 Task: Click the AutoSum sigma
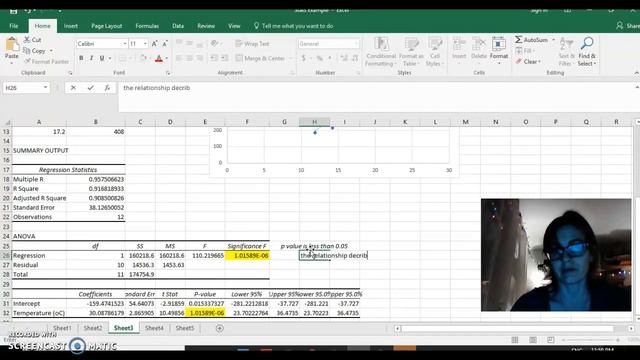(519, 40)
